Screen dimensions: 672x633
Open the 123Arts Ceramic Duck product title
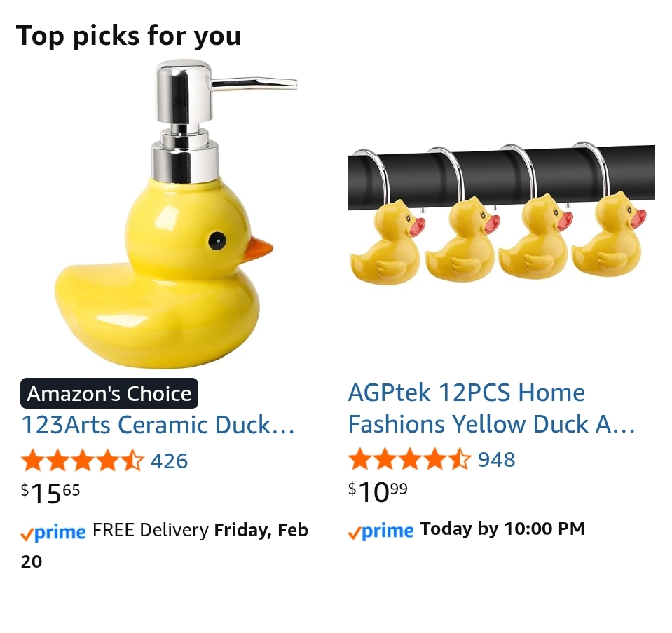pos(158,425)
